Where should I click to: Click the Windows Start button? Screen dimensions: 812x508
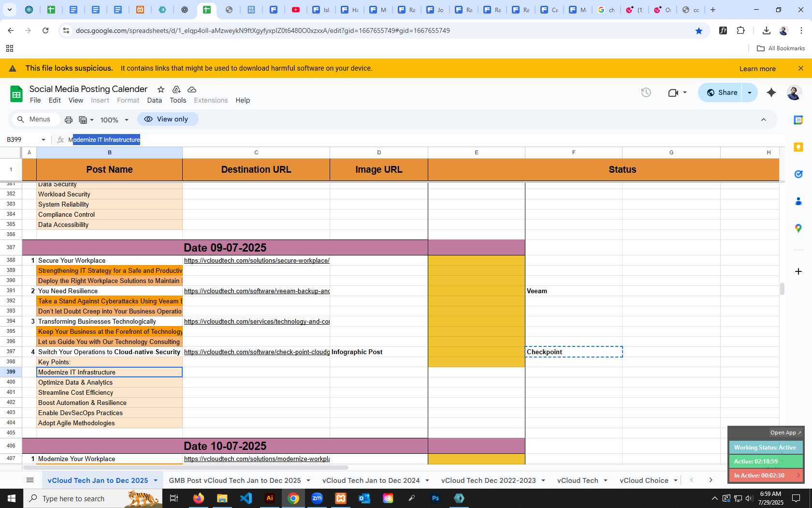click(12, 498)
